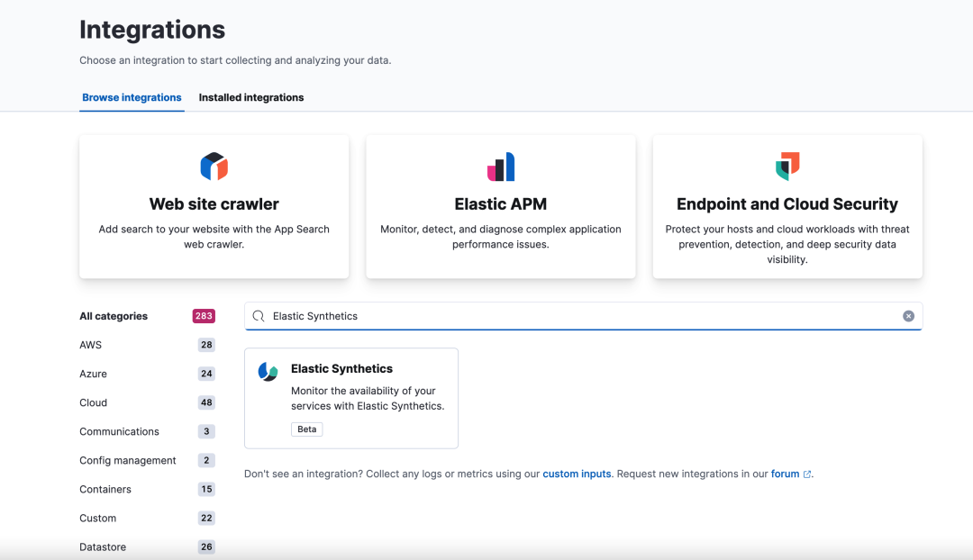
Task: Show All categories in sidebar
Action: (114, 316)
